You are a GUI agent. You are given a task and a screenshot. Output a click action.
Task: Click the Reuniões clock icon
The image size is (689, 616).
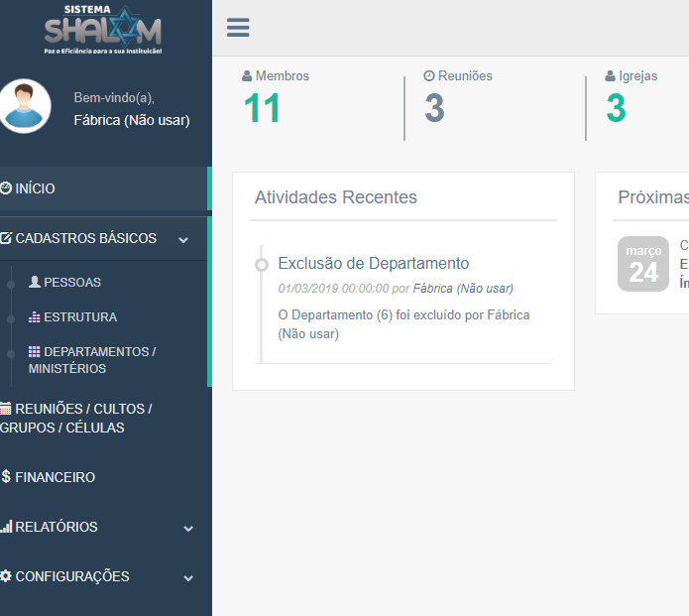coord(429,76)
